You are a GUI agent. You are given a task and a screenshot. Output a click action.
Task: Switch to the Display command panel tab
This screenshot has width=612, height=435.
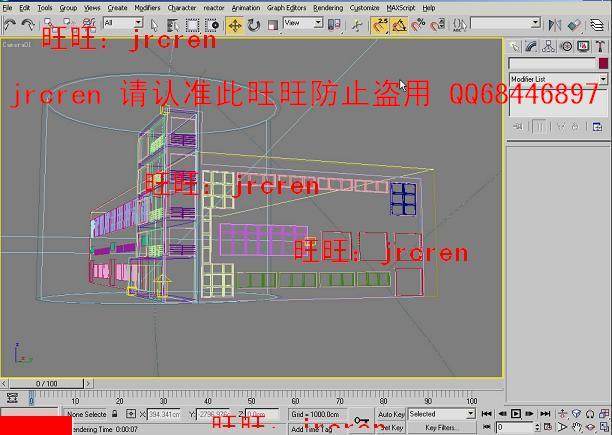coord(583,46)
